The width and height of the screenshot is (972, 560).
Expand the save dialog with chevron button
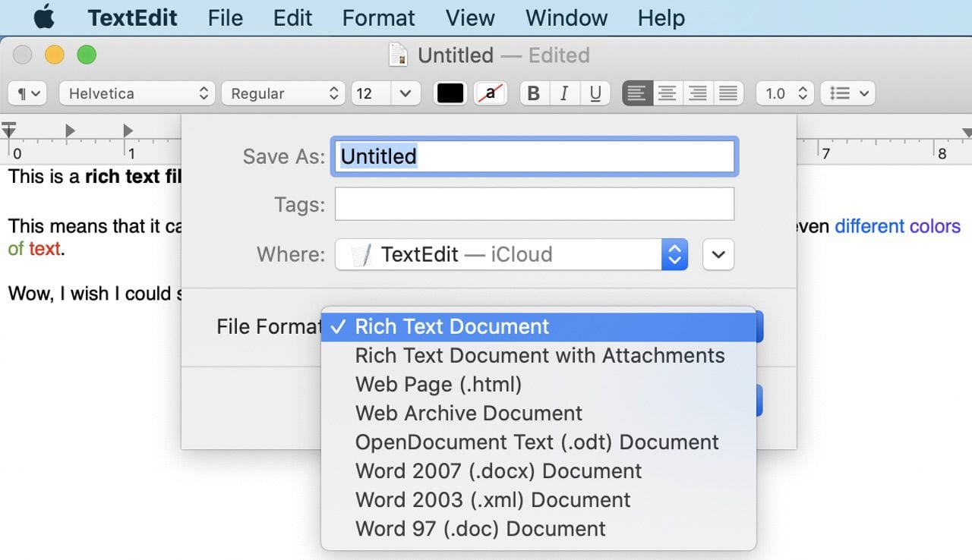[718, 254]
